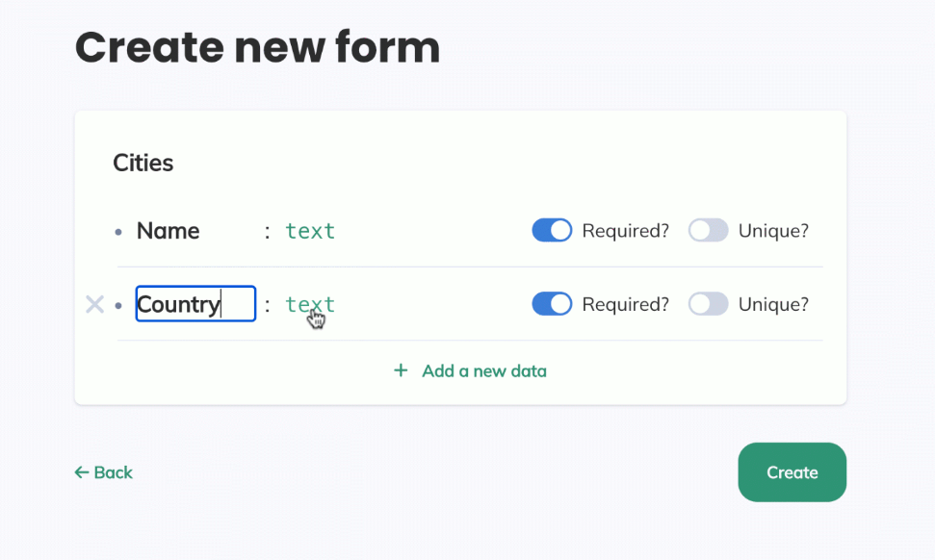
Task: Click the left arrow icon beside Back
Action: (82, 472)
